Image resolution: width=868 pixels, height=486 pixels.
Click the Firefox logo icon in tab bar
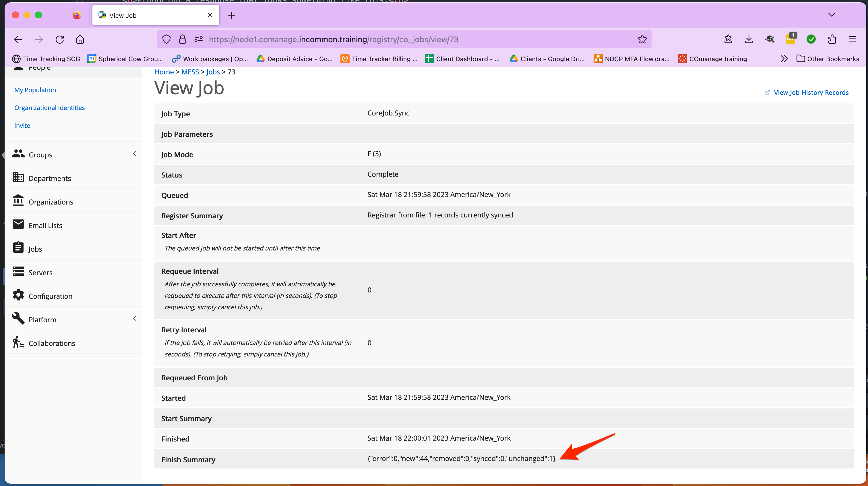point(77,15)
